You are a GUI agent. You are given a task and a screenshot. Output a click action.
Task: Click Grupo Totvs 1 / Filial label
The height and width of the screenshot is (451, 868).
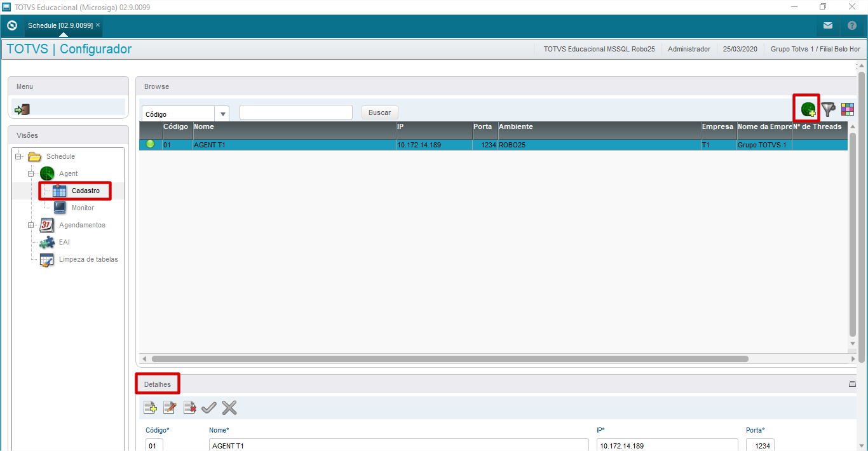pos(815,49)
